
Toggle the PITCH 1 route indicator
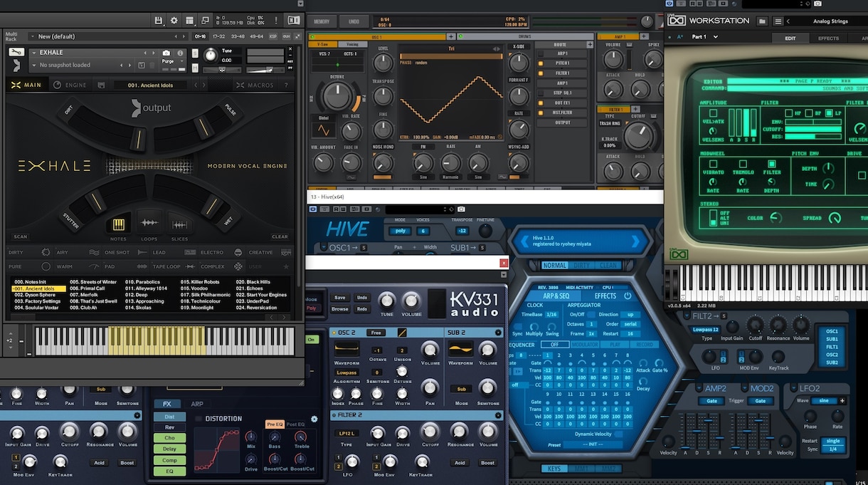pos(540,63)
